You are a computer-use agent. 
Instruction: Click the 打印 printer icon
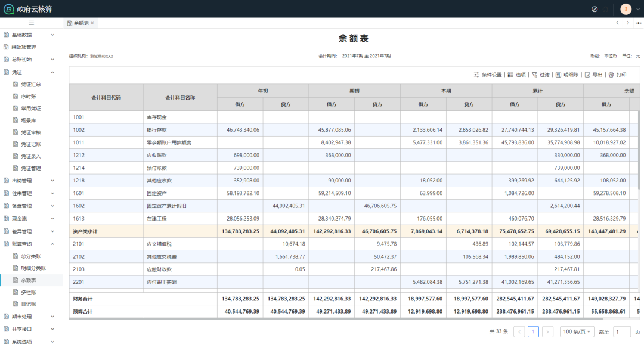click(x=611, y=75)
